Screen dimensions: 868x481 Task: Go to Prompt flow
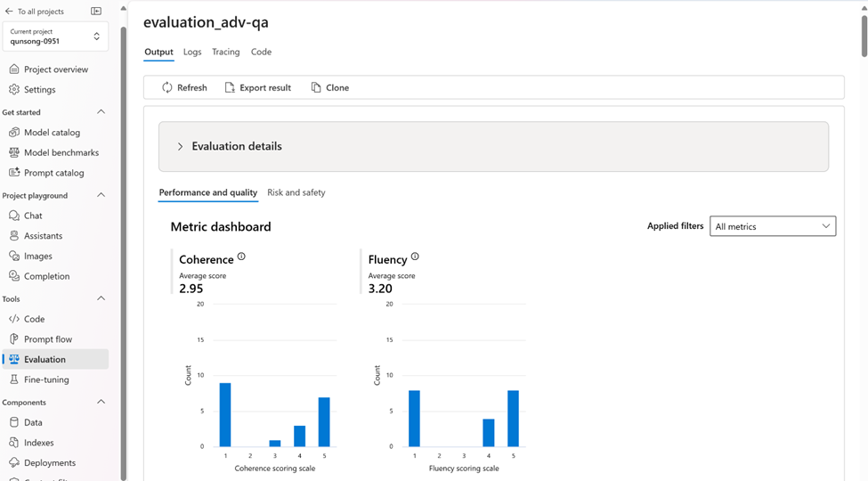48,339
